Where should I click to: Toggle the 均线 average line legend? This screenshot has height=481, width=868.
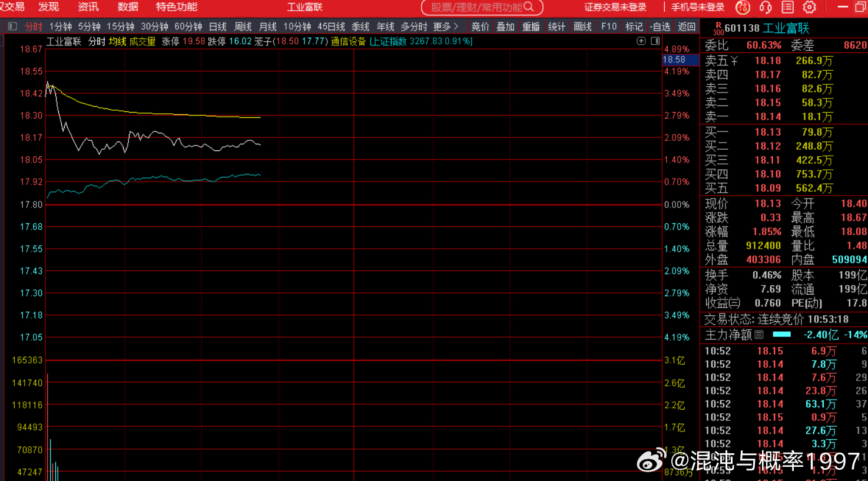(117, 41)
